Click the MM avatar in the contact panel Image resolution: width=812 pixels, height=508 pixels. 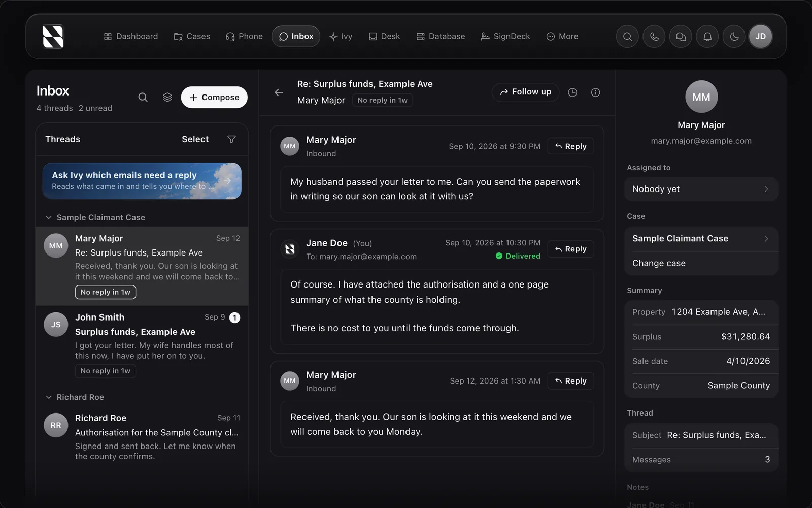701,97
